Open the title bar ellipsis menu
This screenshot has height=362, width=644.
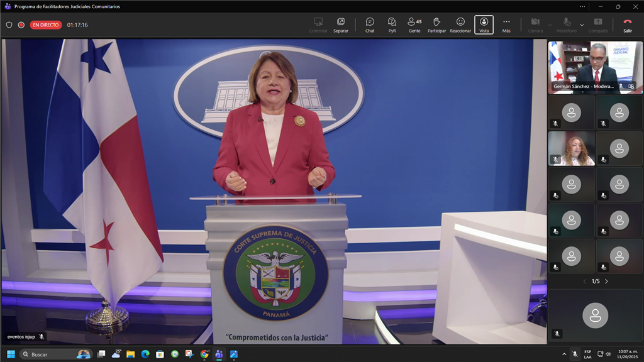(582, 6)
